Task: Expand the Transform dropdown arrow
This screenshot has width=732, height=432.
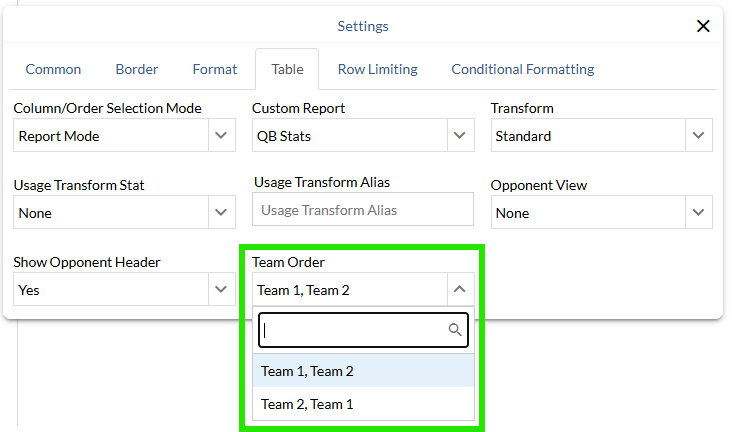Action: (x=698, y=136)
